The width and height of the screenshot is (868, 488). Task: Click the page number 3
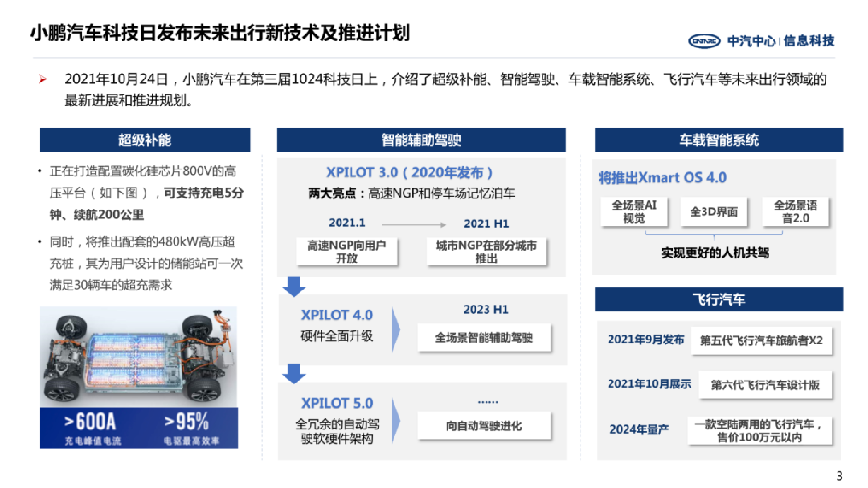click(840, 475)
